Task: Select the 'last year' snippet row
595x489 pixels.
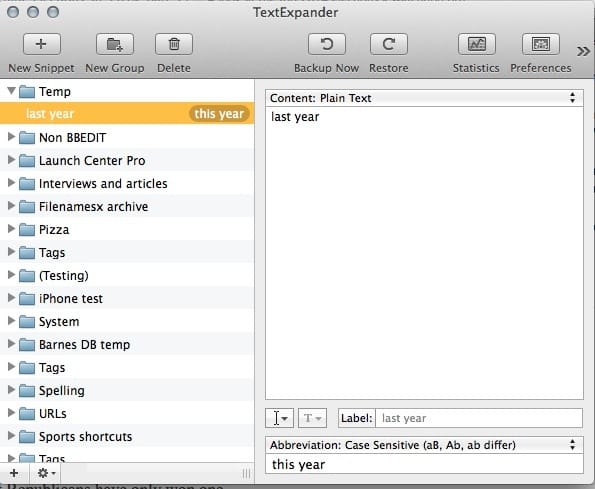Action: 127,113
